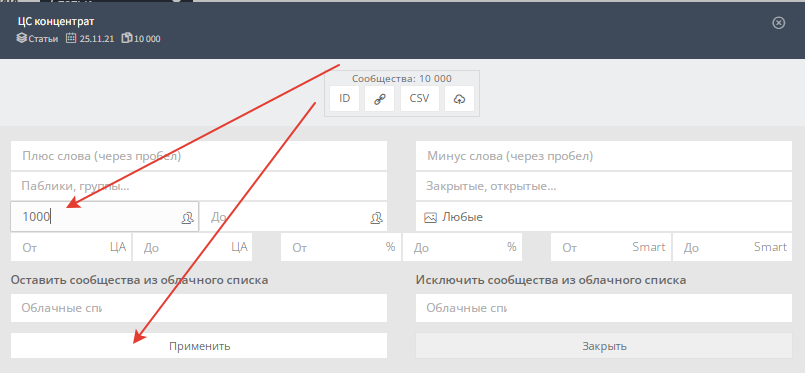Copy community links with chain icon
Screen dimensions: 805x373
pos(379,99)
